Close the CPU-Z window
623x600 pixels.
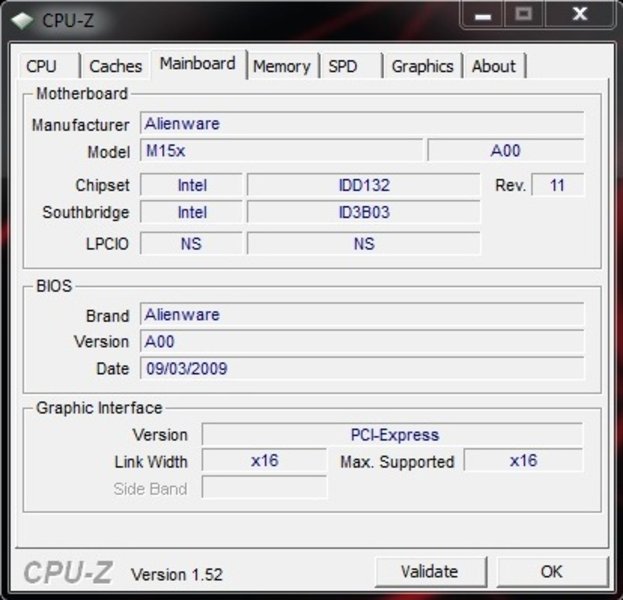tap(580, 15)
